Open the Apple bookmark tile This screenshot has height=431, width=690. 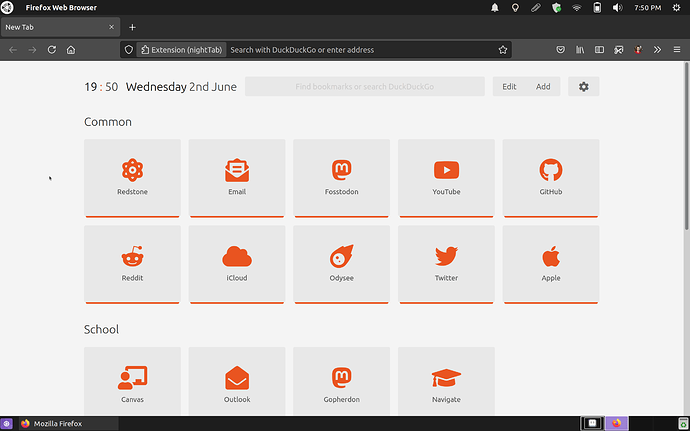(x=551, y=264)
